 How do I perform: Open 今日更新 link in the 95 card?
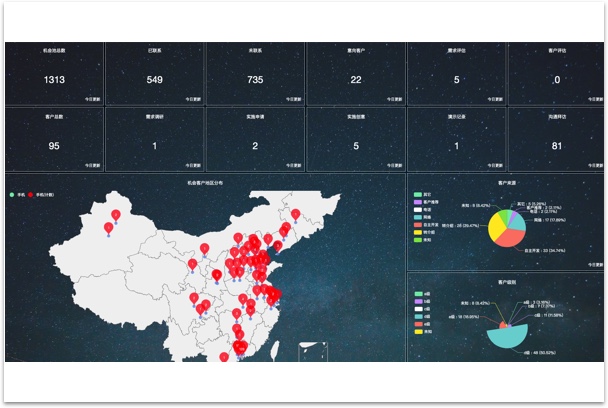tap(93, 166)
